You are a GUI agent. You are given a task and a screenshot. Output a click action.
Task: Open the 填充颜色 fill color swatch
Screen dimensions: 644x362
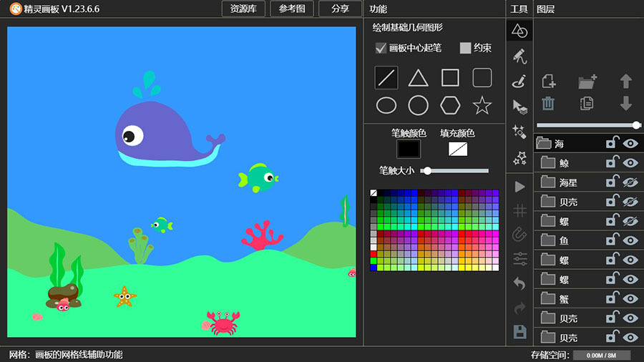pyautogui.click(x=457, y=149)
